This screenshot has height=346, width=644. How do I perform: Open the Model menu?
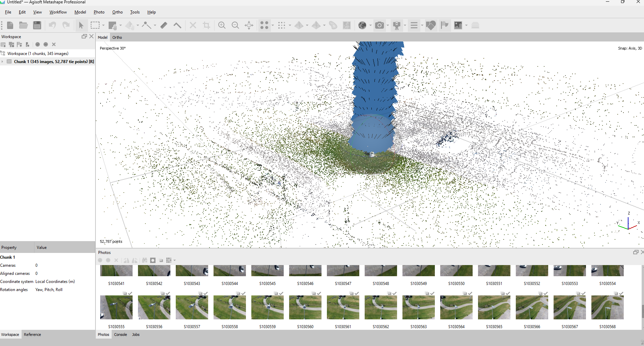point(80,12)
